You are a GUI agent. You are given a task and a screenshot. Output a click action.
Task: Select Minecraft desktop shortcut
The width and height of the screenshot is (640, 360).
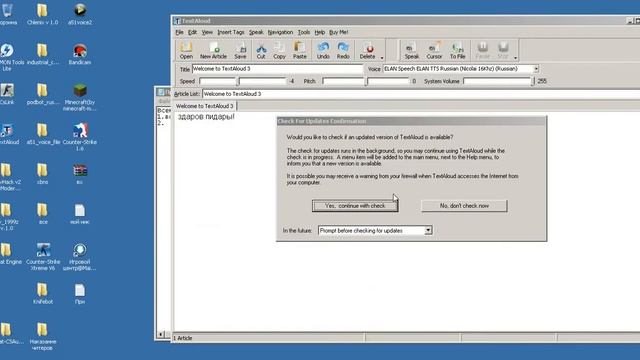click(80, 97)
